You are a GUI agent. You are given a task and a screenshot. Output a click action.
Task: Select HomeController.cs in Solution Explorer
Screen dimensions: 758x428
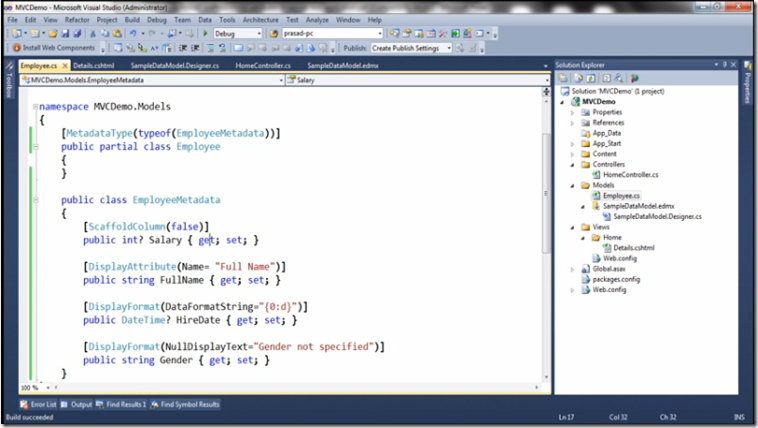click(x=630, y=175)
